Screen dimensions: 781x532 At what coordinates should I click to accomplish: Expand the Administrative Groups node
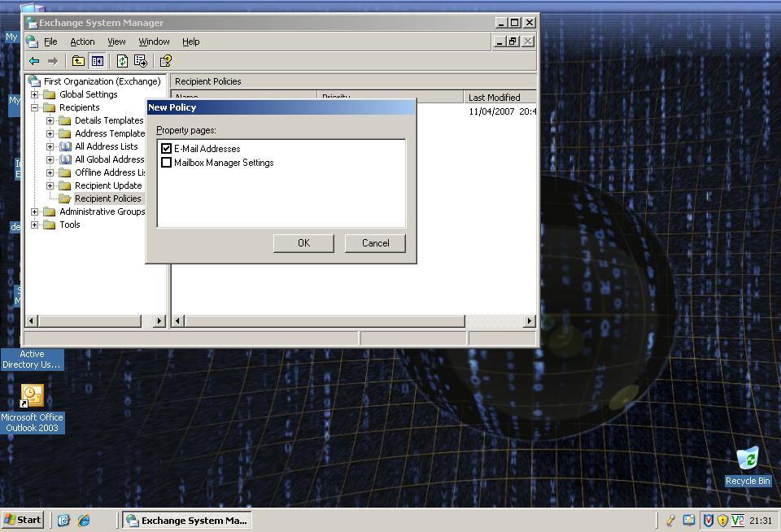(34, 211)
